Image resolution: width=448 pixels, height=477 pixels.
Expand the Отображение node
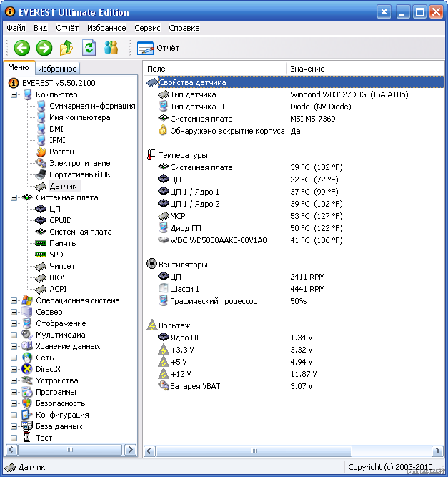pos(14,323)
